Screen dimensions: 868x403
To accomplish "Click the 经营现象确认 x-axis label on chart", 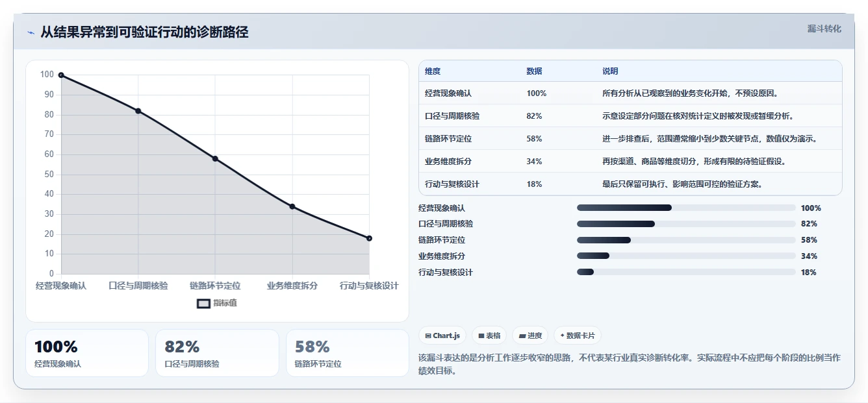I will (x=61, y=286).
